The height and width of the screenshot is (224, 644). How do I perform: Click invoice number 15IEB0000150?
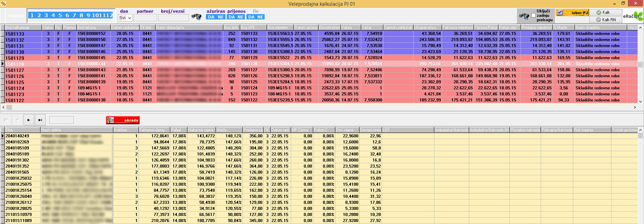point(92,40)
